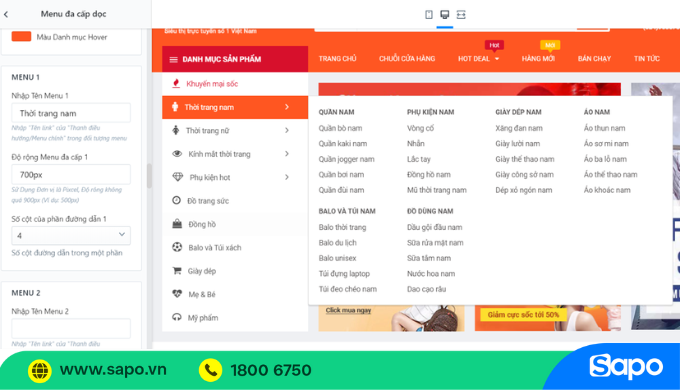Switch to mobile preview icon
The width and height of the screenshot is (680, 390).
pyautogui.click(x=428, y=15)
